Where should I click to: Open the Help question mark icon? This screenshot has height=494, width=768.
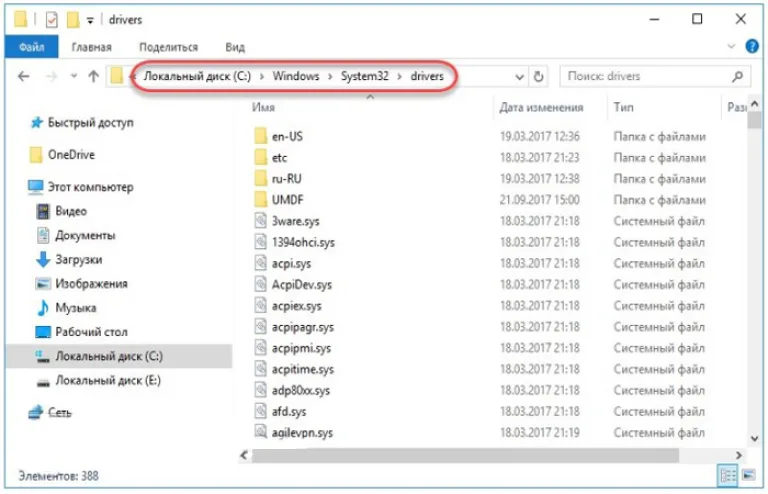tap(752, 47)
